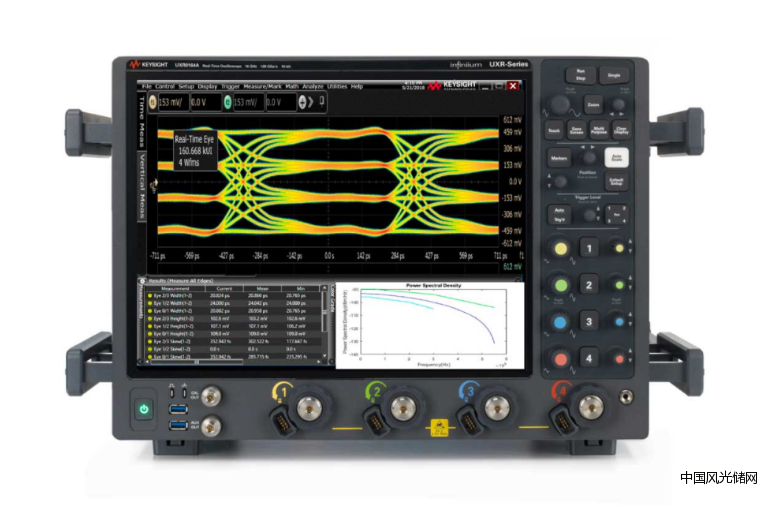Open the Analyze menu

(x=313, y=86)
